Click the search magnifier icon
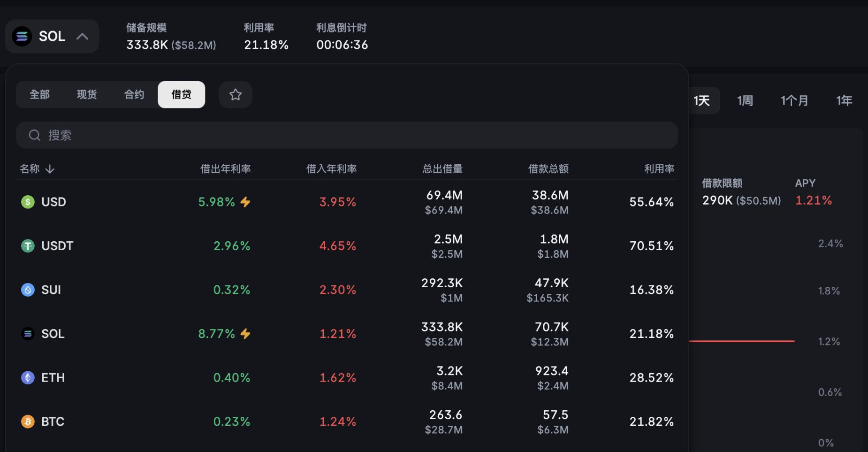 pos(34,136)
